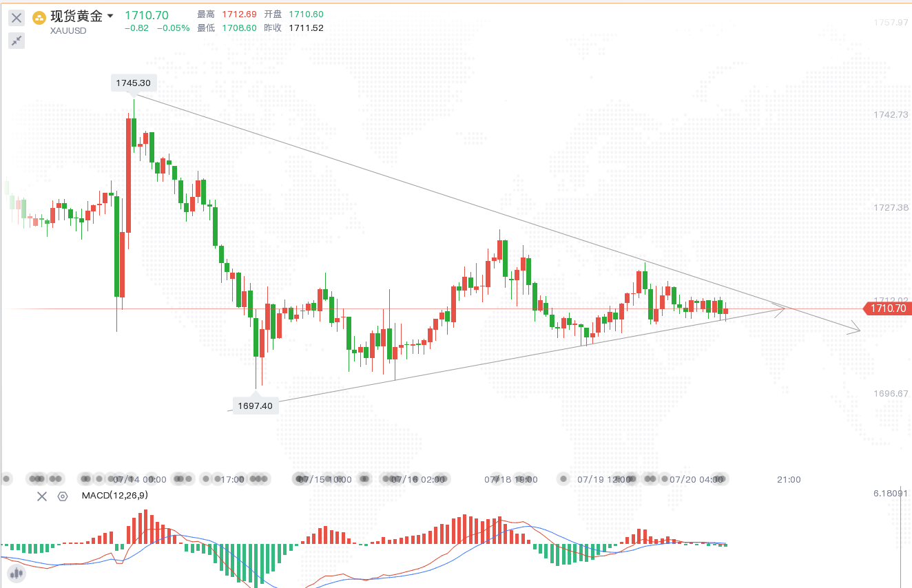The image size is (912, 588).
Task: Open the MACD settings hexagon icon
Action: pyautogui.click(x=63, y=496)
